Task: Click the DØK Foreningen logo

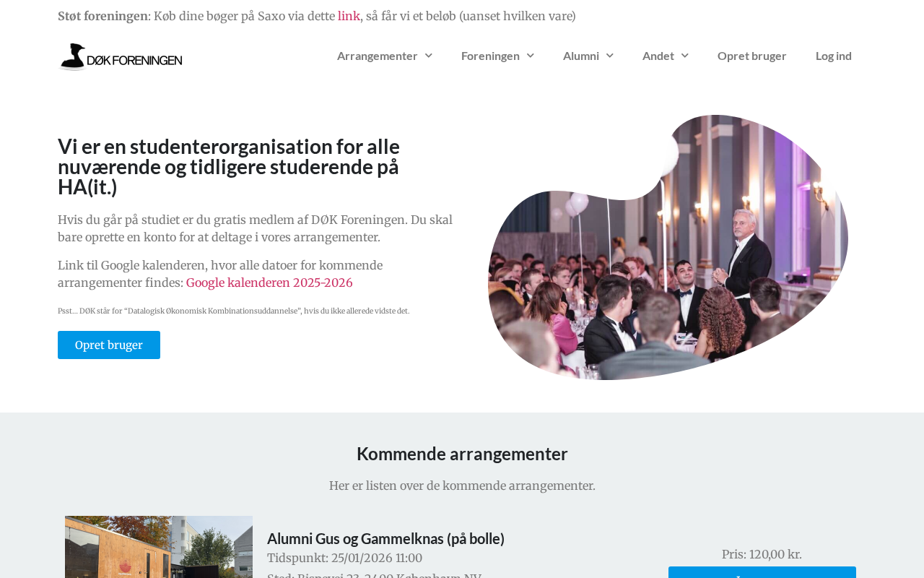Action: click(x=121, y=56)
